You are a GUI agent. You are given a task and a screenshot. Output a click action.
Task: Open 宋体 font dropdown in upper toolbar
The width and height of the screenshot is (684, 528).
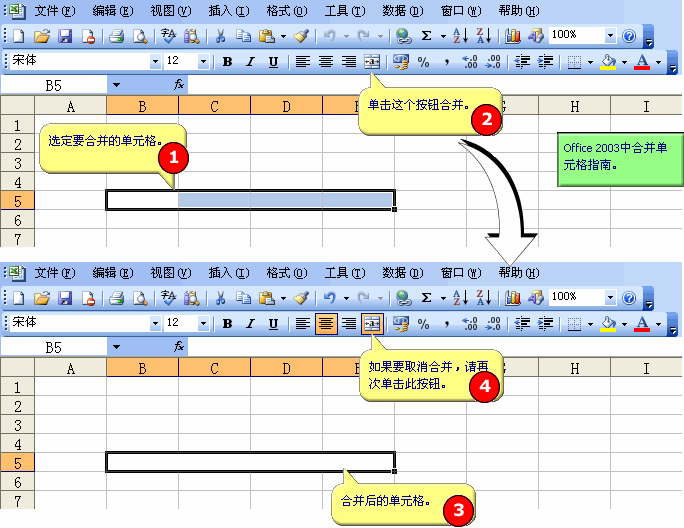pos(155,61)
